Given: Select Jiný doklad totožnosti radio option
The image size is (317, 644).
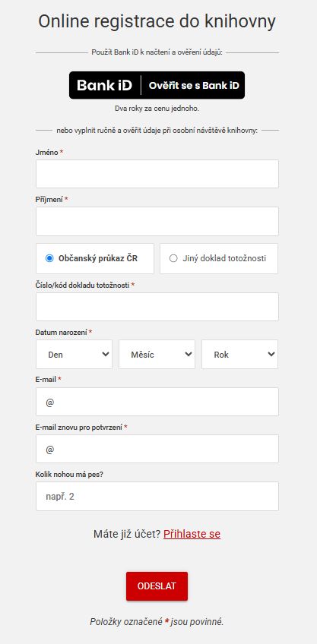Looking at the screenshot, I should tap(173, 258).
